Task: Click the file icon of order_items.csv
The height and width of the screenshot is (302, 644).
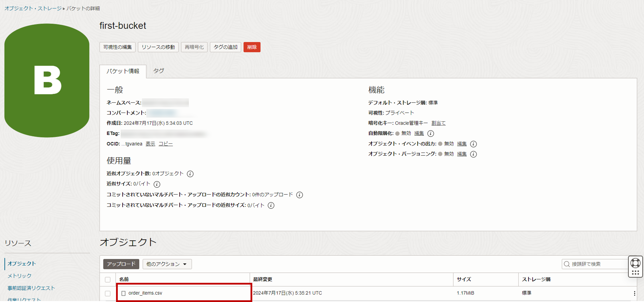Action: [123, 293]
